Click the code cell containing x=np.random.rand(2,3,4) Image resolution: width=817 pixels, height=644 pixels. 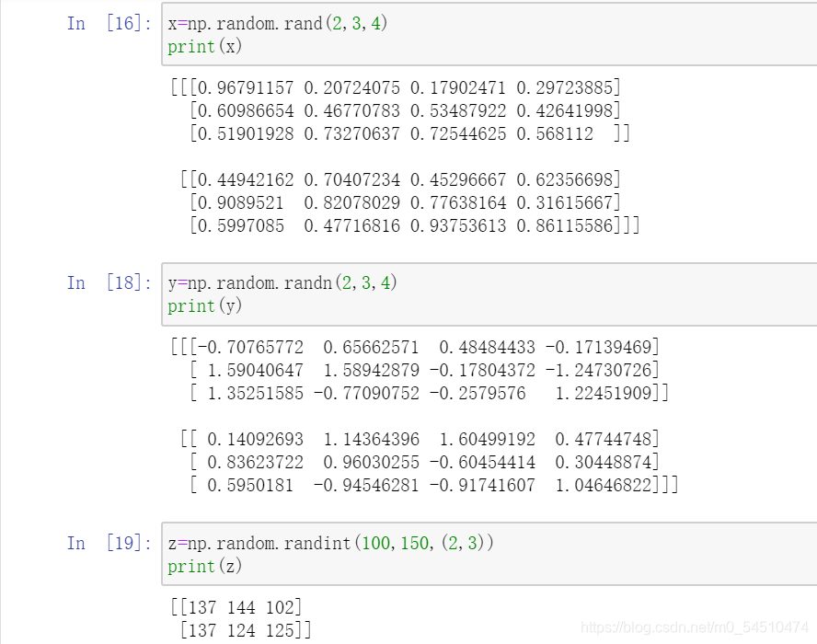coord(489,34)
